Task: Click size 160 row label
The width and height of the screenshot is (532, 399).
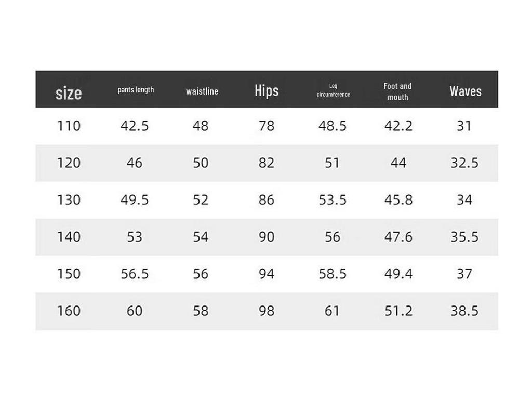Action: pos(69,311)
